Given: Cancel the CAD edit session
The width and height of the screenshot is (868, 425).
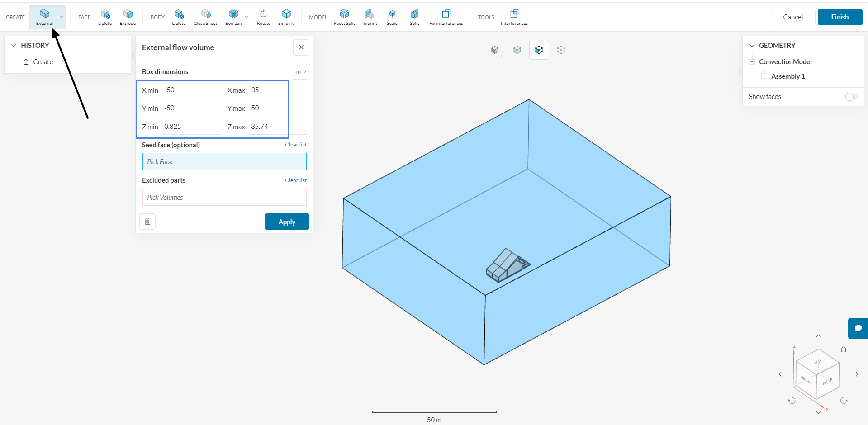Looking at the screenshot, I should (793, 17).
